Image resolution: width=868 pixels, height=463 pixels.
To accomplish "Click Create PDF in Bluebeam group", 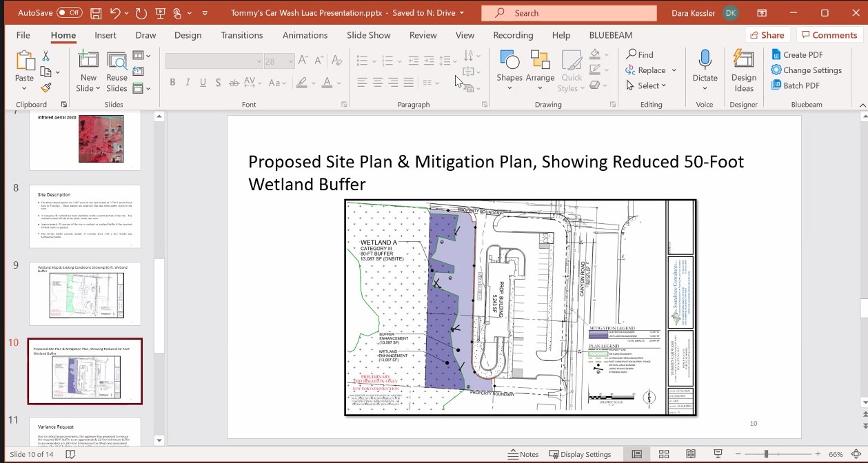I will [797, 54].
